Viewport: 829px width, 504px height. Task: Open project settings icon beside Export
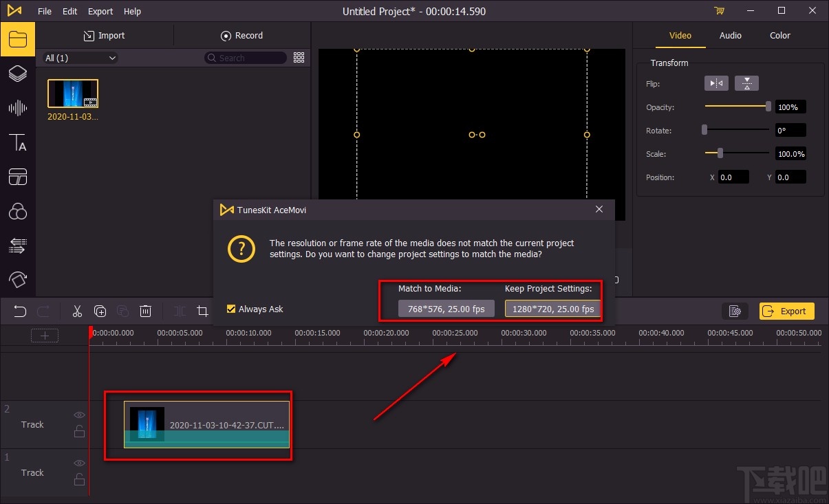[735, 311]
